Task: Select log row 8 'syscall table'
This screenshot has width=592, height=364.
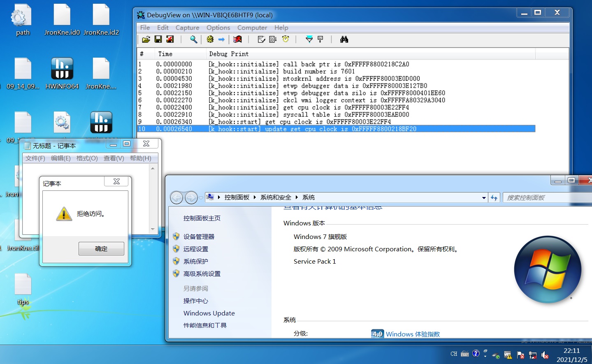Action: 336,115
